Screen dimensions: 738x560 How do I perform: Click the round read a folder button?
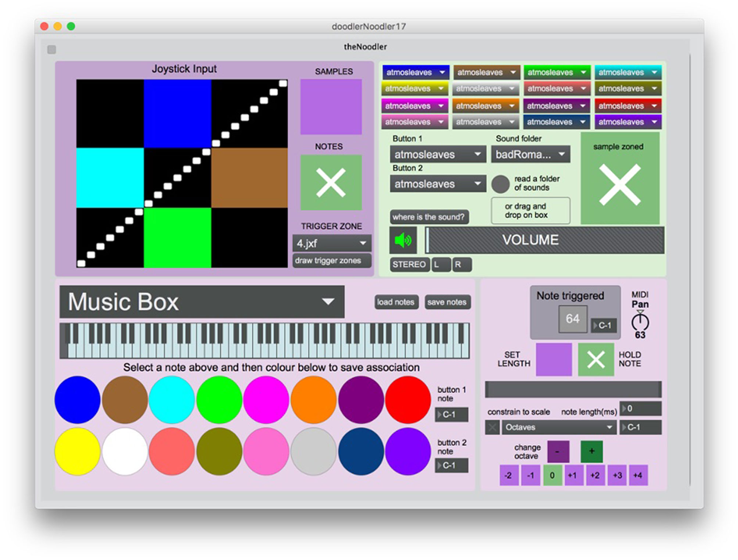(x=500, y=184)
